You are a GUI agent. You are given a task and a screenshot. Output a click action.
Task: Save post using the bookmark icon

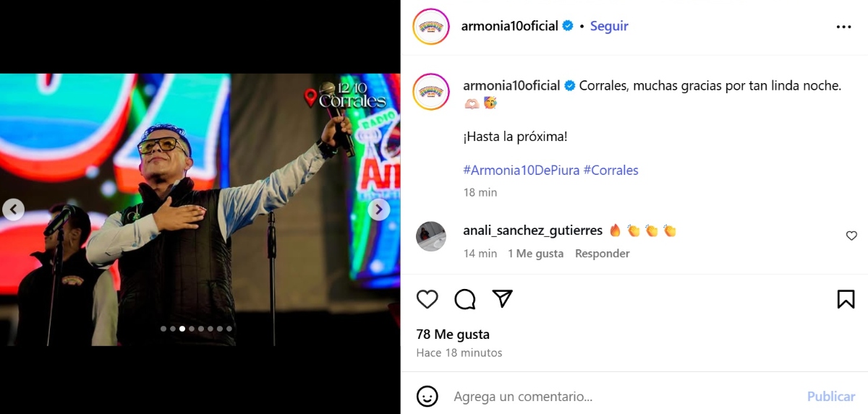846,299
